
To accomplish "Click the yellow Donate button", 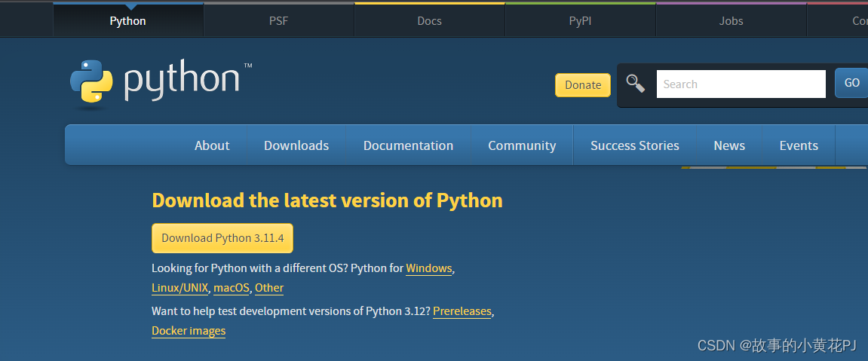I will tap(583, 85).
